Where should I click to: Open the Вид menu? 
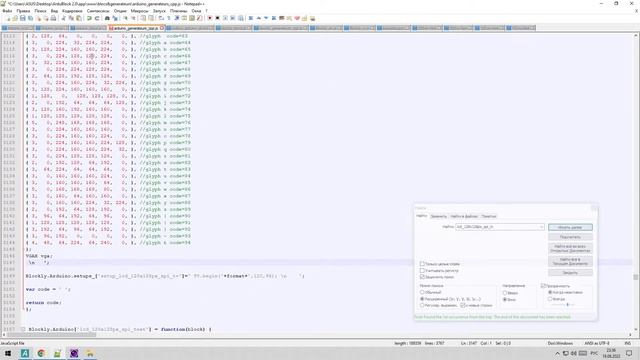(54, 11)
